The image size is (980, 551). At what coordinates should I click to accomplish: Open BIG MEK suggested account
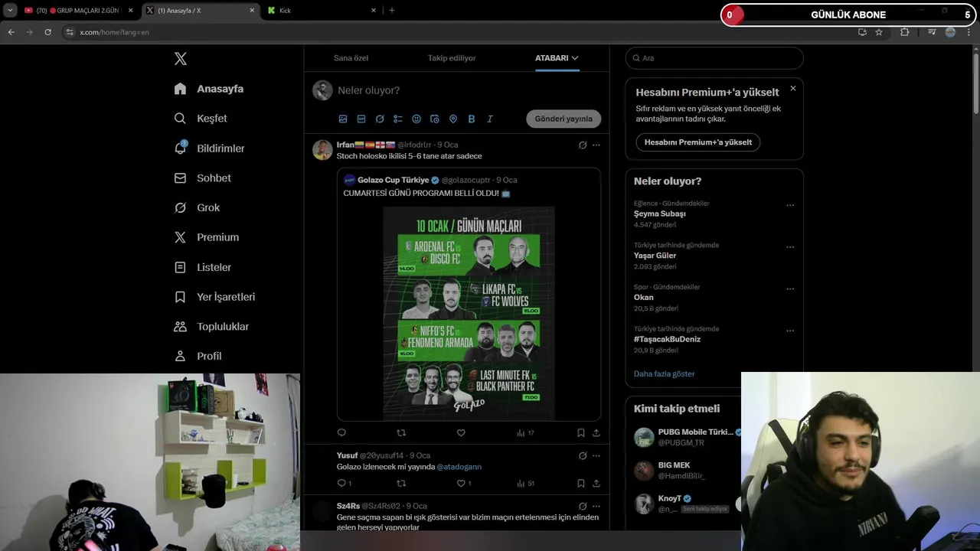(x=674, y=465)
